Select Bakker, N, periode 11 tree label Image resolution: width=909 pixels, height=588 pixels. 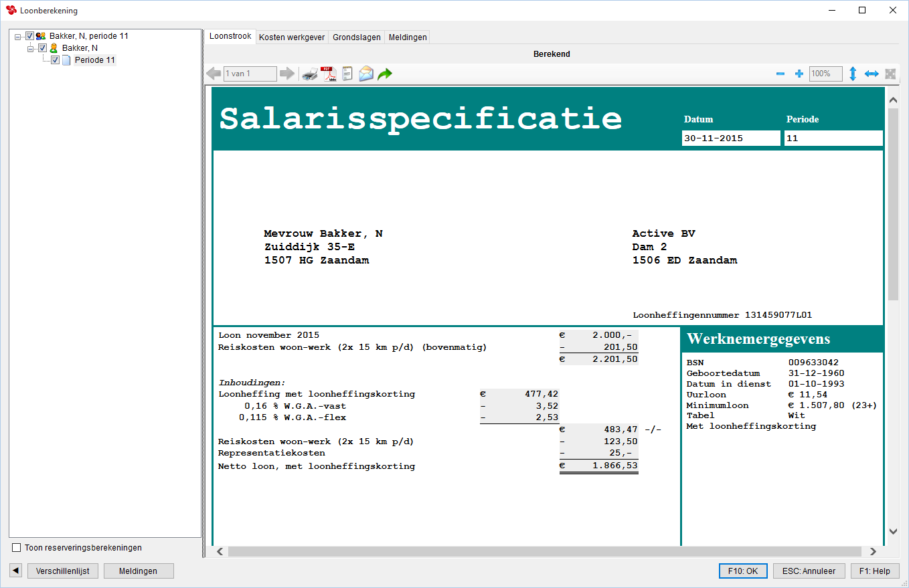pyautogui.click(x=89, y=36)
